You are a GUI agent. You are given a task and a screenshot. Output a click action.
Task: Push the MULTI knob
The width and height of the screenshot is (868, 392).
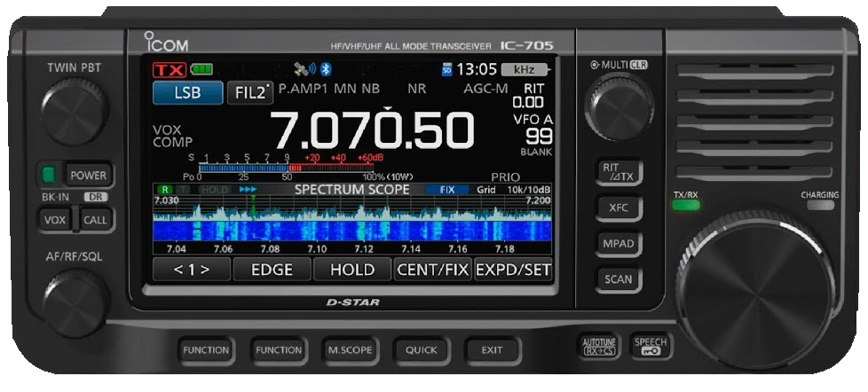[x=620, y=106]
